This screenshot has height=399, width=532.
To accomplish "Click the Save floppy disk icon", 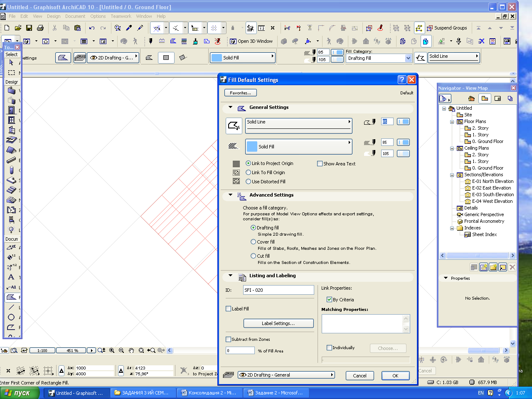I will 29,28.
